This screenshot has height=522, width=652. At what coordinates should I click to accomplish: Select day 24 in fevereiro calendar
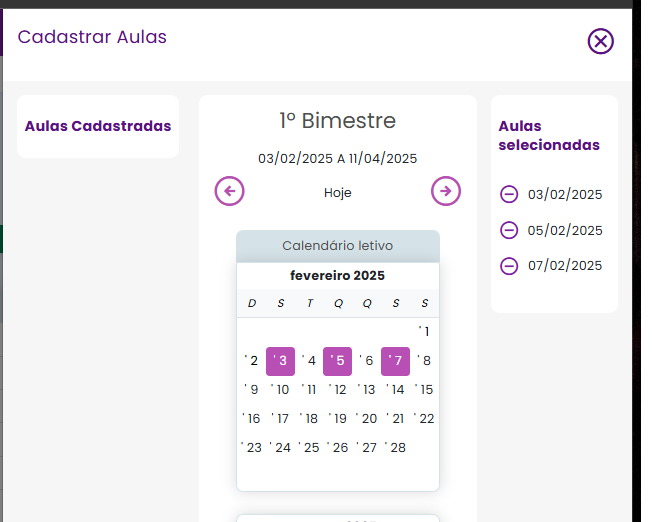tap(280, 448)
